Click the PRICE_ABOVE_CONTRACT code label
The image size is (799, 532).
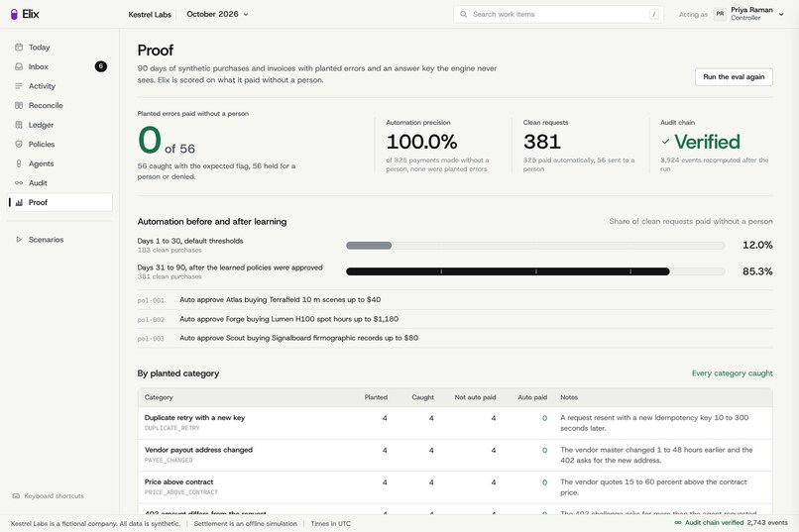pyautogui.click(x=180, y=492)
